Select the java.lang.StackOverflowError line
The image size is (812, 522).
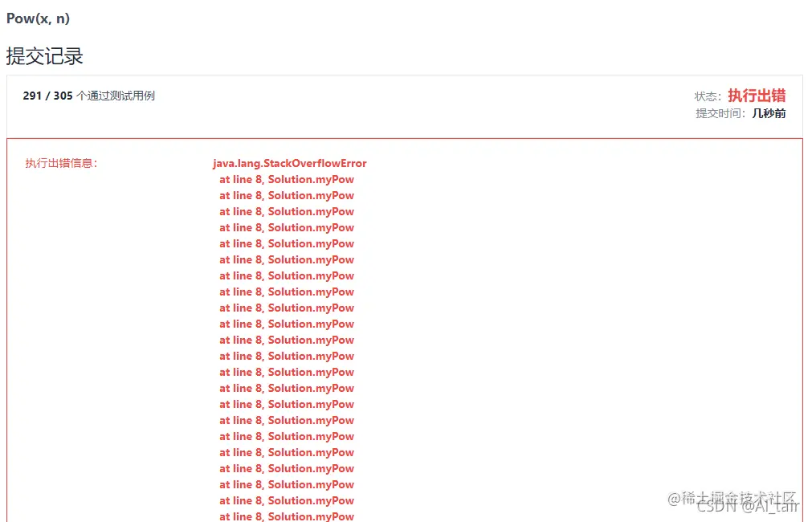(289, 164)
